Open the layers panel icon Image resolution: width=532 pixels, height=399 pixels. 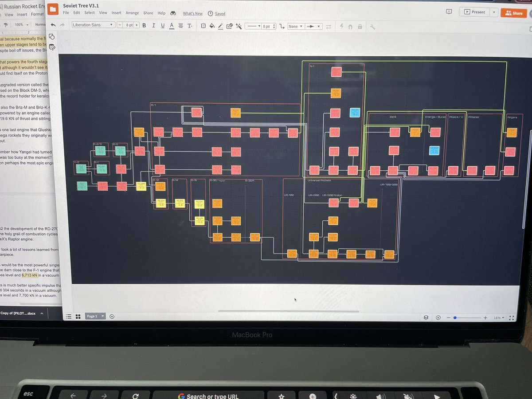click(426, 318)
